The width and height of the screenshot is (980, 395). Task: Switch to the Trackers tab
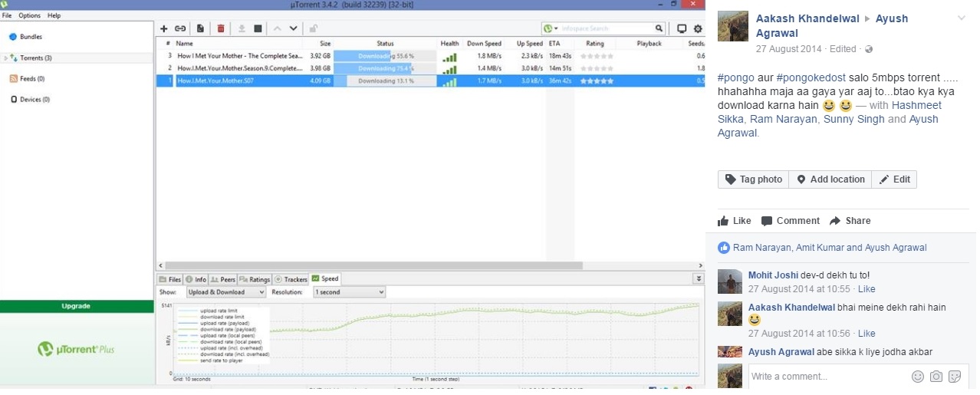pyautogui.click(x=291, y=279)
